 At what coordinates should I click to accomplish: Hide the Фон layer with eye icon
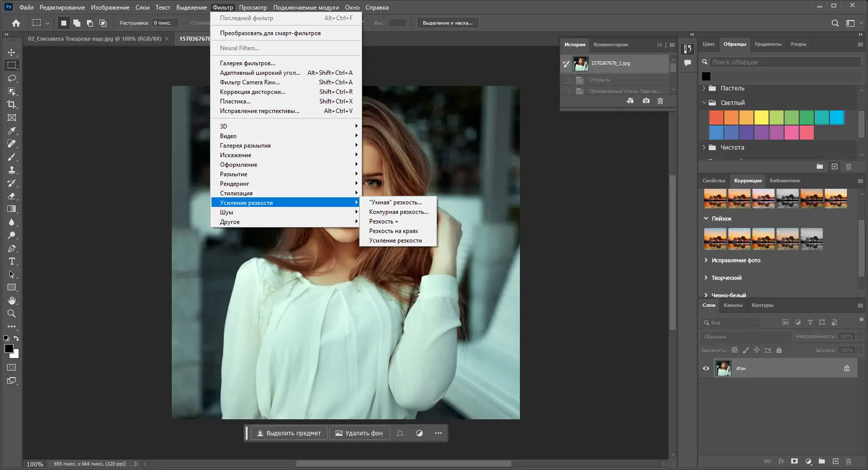coord(706,369)
